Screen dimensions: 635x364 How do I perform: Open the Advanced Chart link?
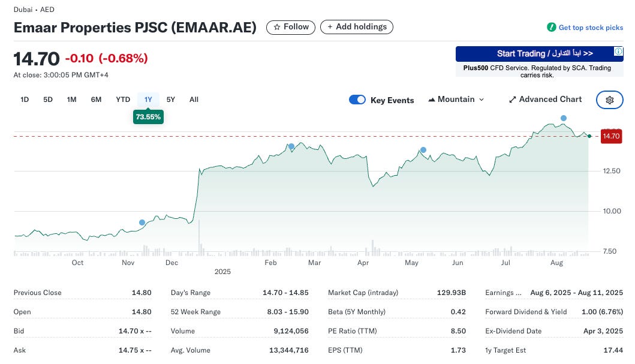click(546, 100)
